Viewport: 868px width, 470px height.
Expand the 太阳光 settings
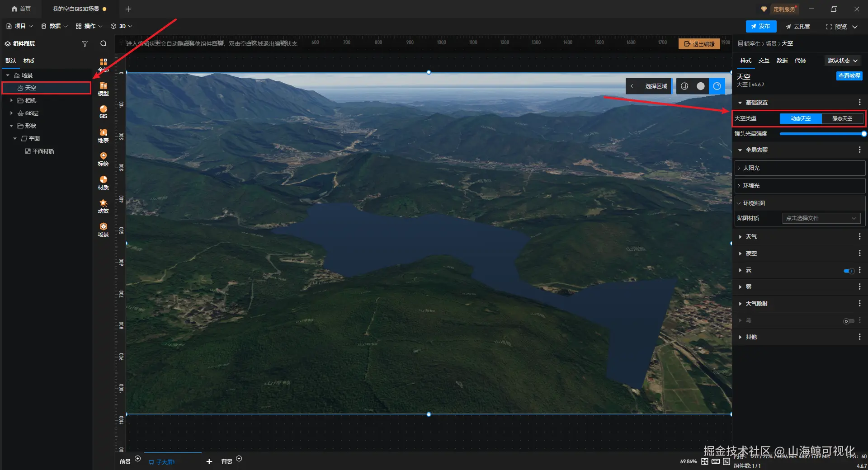(x=800, y=168)
